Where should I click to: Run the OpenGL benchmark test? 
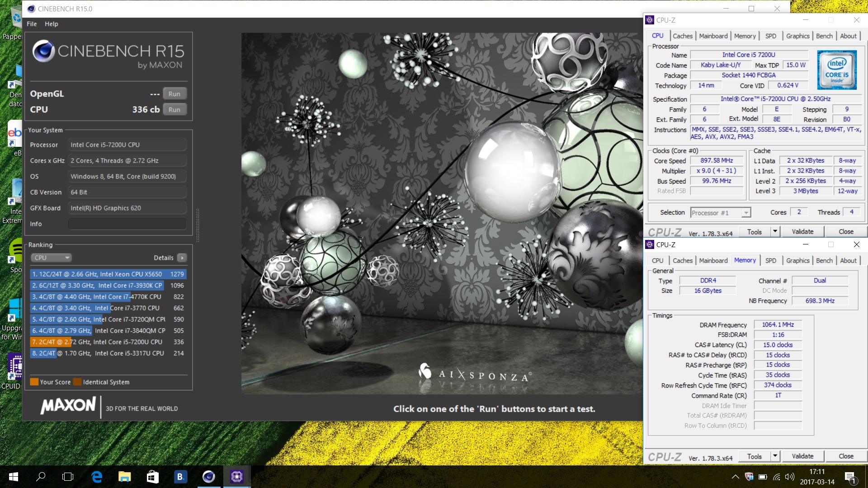click(175, 94)
